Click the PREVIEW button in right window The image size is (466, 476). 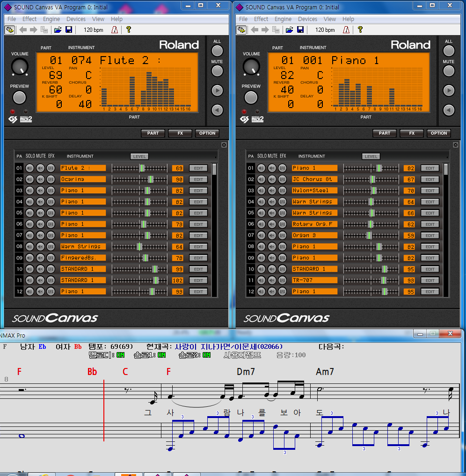coord(251,98)
